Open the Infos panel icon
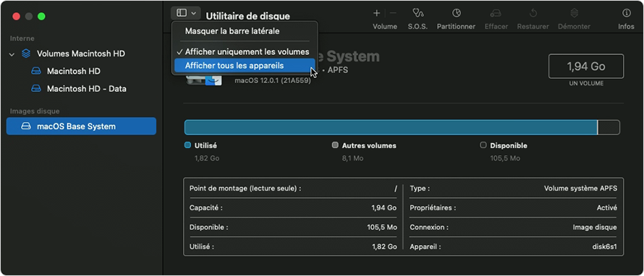This screenshot has width=644, height=276. click(x=627, y=13)
